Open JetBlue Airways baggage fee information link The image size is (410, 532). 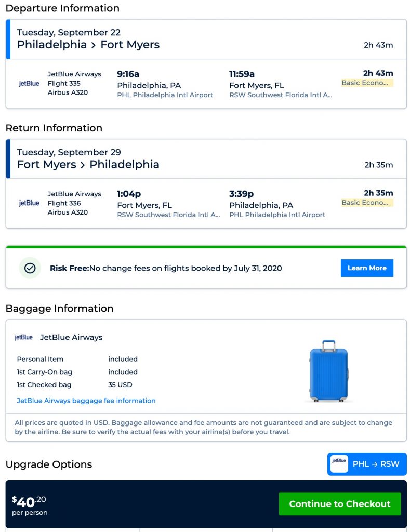(86, 401)
